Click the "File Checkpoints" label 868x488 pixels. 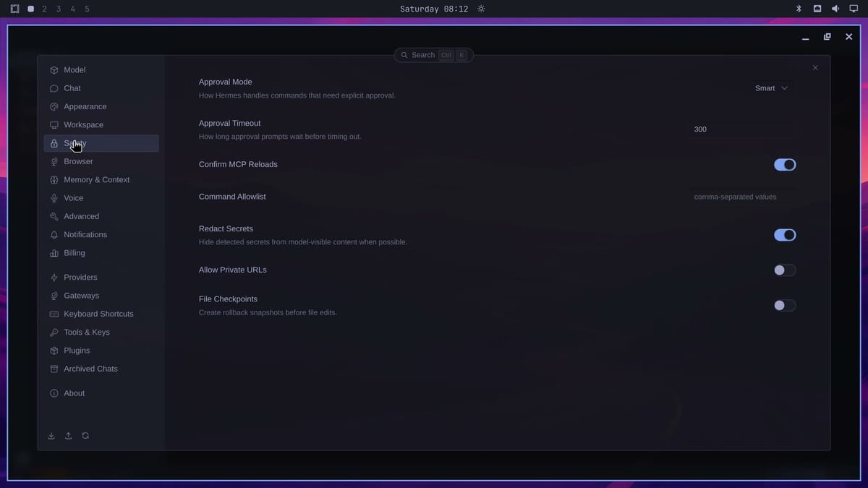point(228,299)
